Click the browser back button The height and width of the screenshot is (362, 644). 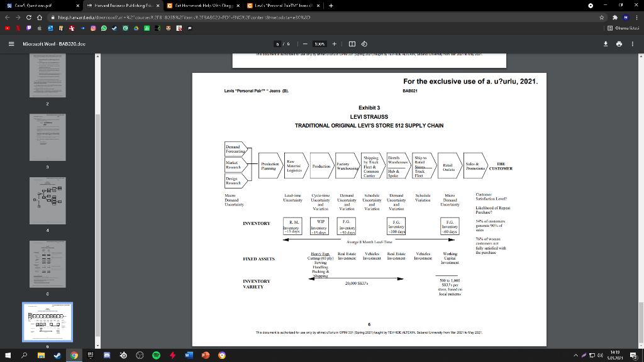[x=7, y=18]
